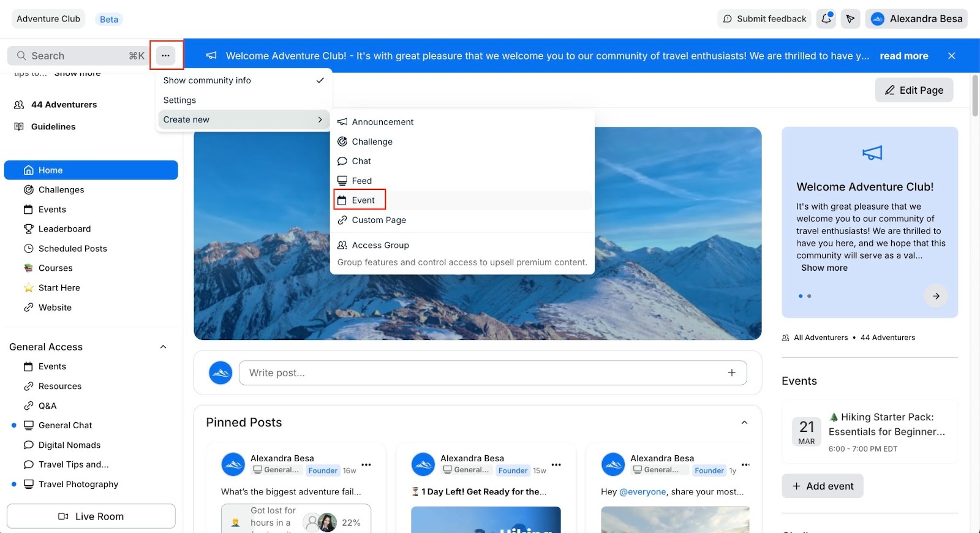Open Travel Tips and... chat
This screenshot has width=980, height=533.
pos(91,464)
